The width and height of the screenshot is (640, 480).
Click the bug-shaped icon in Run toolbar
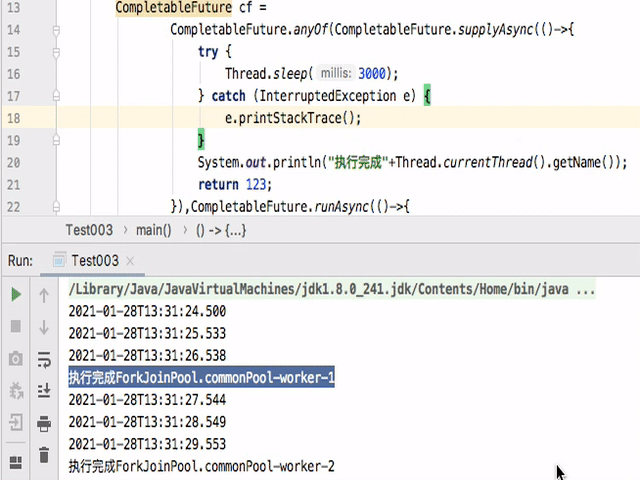coord(16,391)
